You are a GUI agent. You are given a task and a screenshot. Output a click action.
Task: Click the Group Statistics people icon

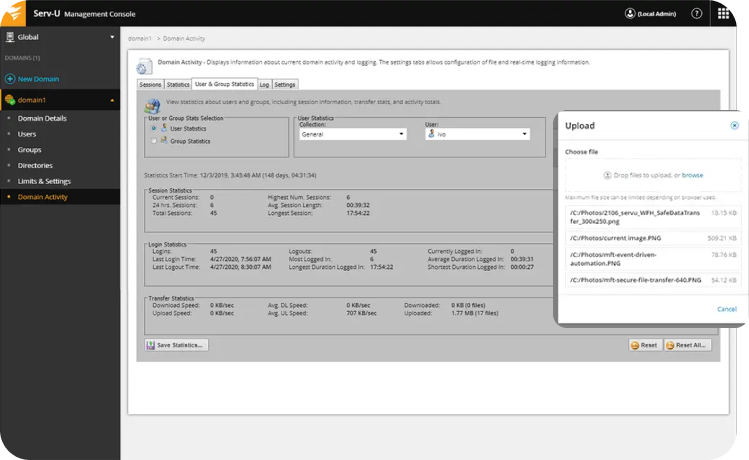point(164,140)
